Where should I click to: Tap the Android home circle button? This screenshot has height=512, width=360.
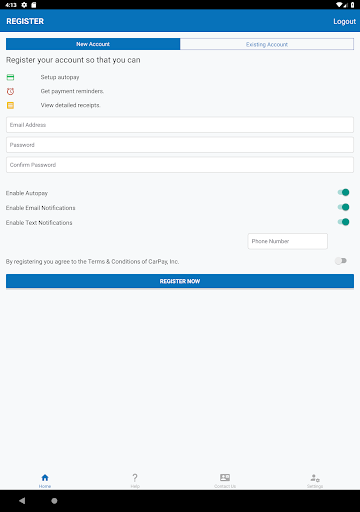54,500
